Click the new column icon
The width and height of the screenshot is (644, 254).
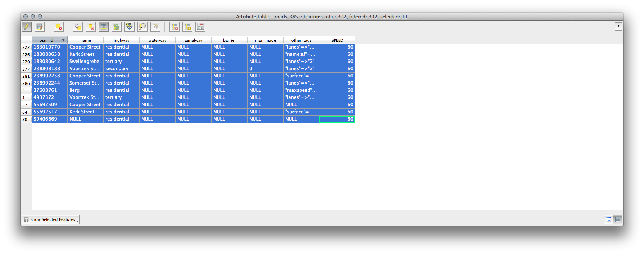pyautogui.click(x=187, y=27)
